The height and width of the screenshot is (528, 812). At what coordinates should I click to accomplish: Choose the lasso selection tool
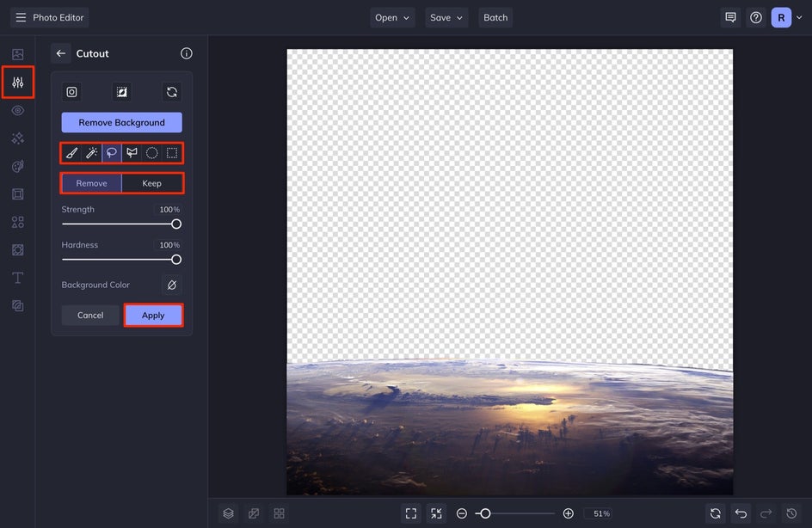tap(112, 153)
